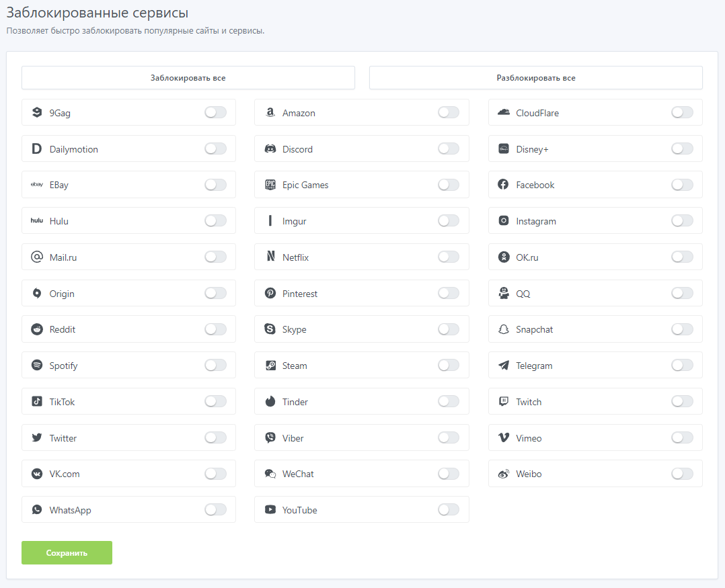Enable blocking for Facebook
The image size is (725, 588).
click(x=683, y=185)
